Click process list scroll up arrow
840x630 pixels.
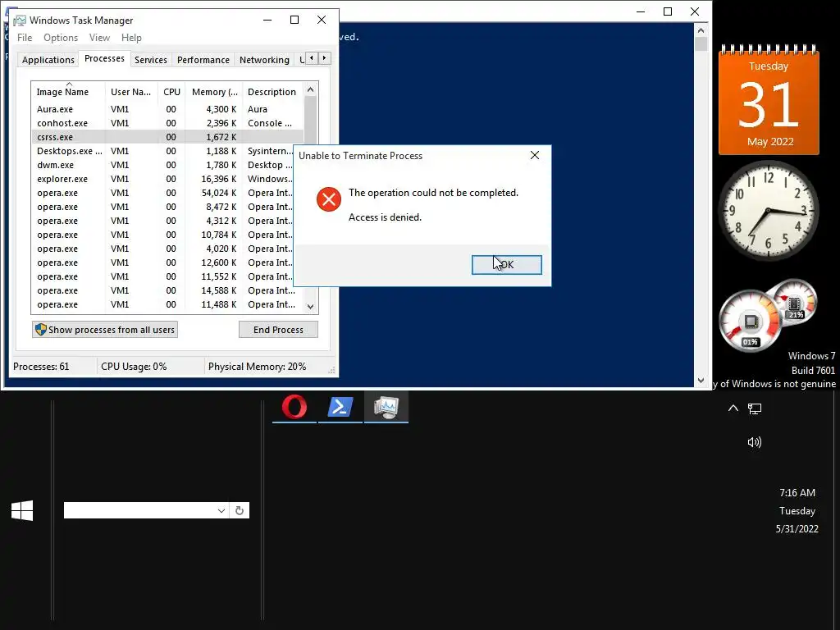(x=310, y=90)
